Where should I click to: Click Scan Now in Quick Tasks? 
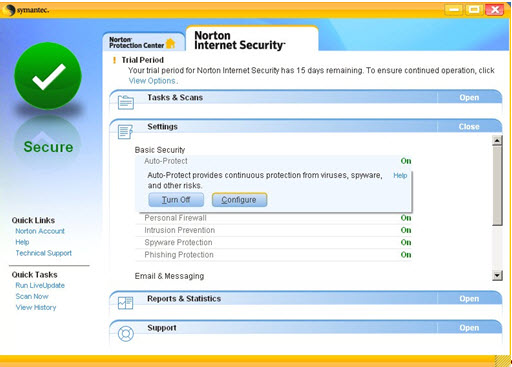pyautogui.click(x=32, y=296)
